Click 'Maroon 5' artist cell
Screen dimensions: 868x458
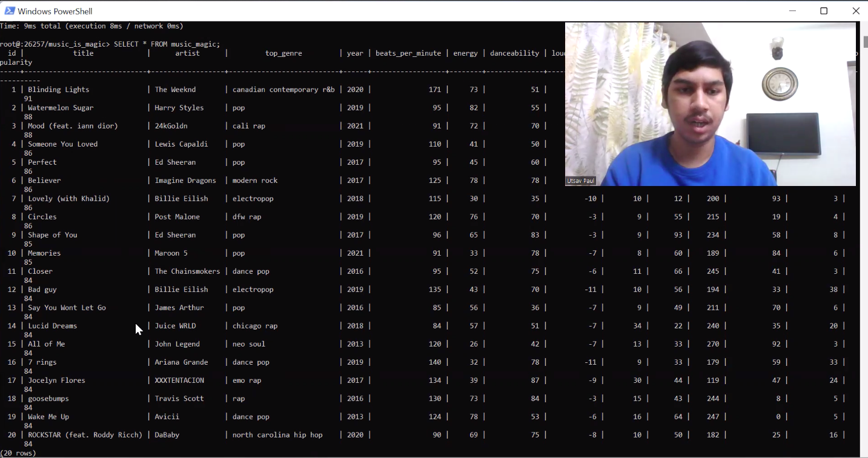[171, 253]
